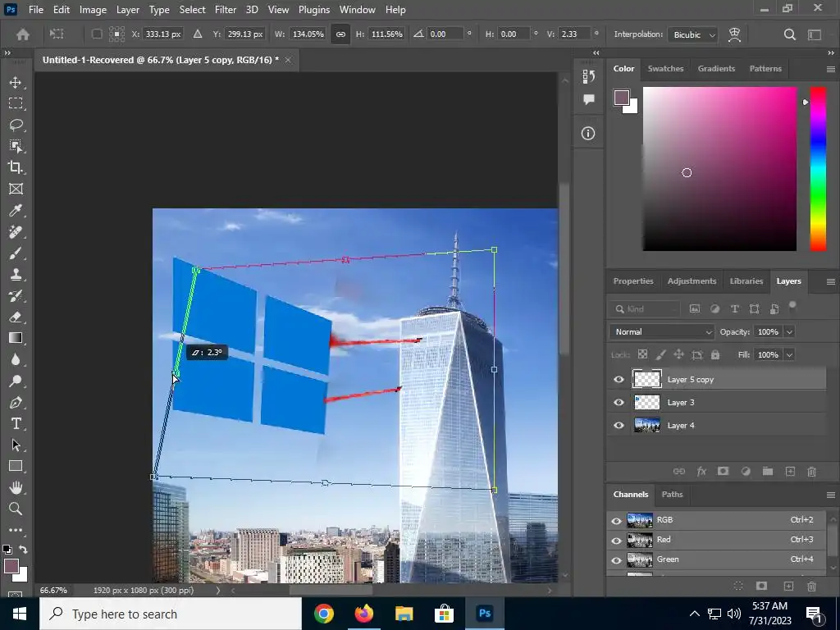Select the Crop tool
Screen dimensions: 840x630
(x=16, y=167)
